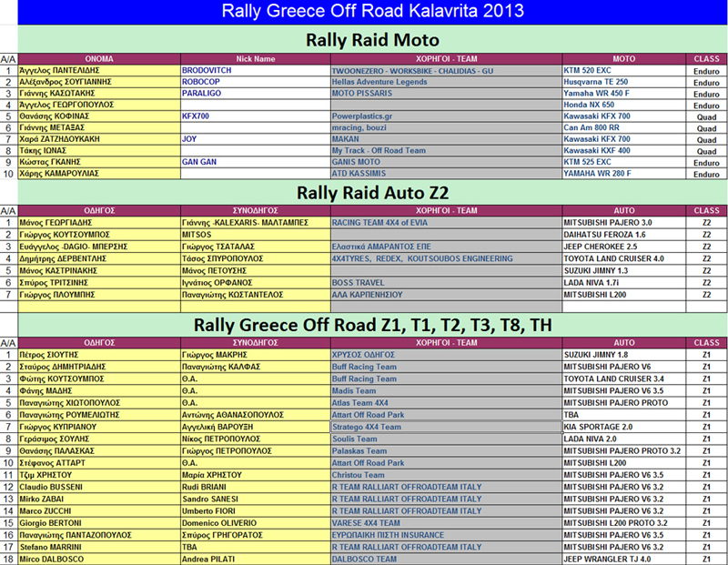Click the 'Ελαστικά ΑΜΑΡΑΝΤΟΣ ΕΠΕ' cell
This screenshot has height=565, width=728.
point(446,247)
